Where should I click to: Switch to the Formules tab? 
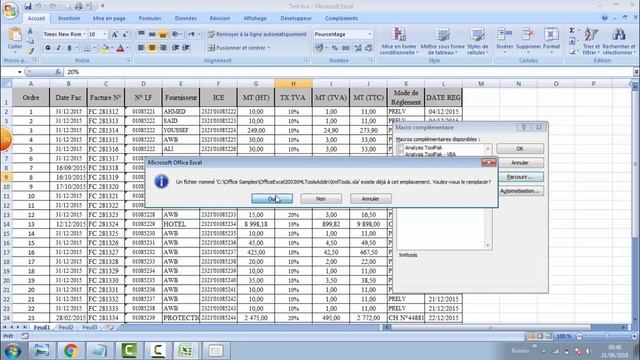coord(150,18)
